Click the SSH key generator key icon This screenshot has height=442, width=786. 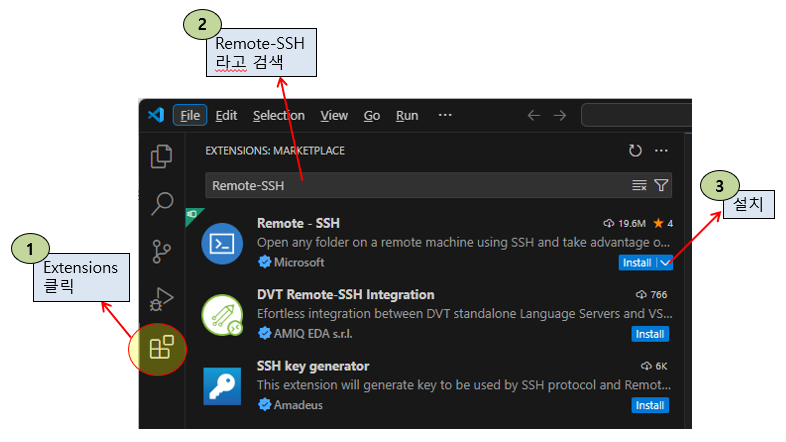(x=222, y=386)
